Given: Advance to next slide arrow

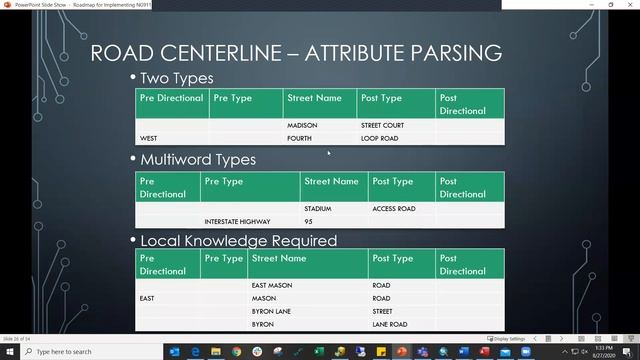Looking at the screenshot, I should pos(562,339).
